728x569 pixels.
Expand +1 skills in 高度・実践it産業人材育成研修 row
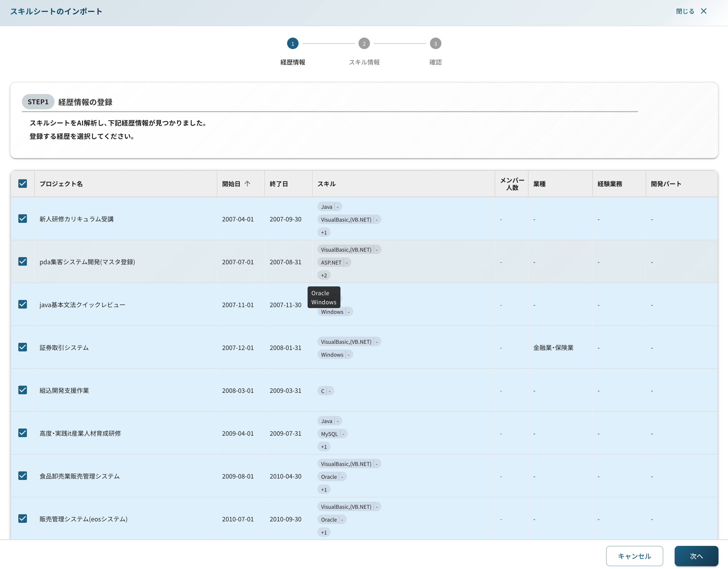coord(324,447)
